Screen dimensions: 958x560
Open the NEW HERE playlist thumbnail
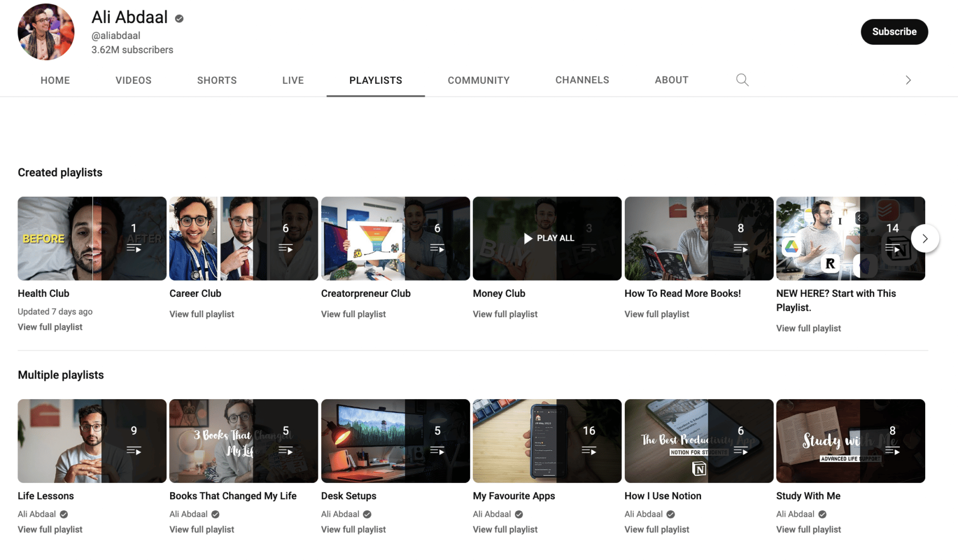tap(850, 238)
